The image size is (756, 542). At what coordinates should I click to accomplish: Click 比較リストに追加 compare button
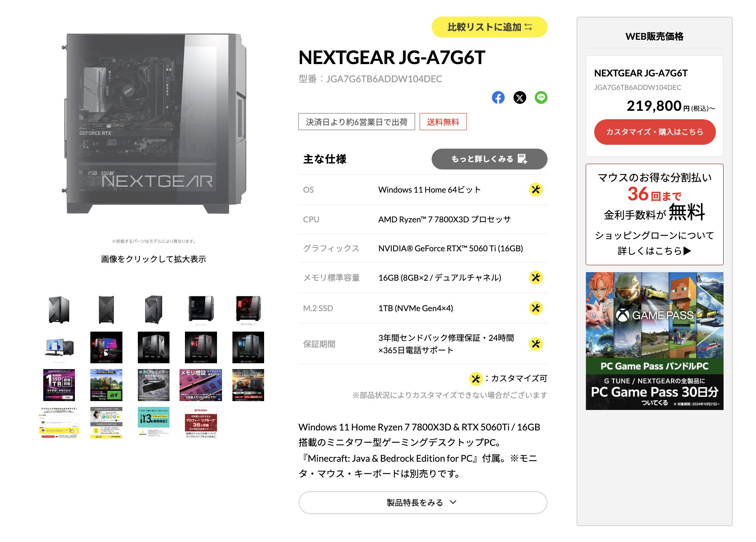[x=489, y=27]
